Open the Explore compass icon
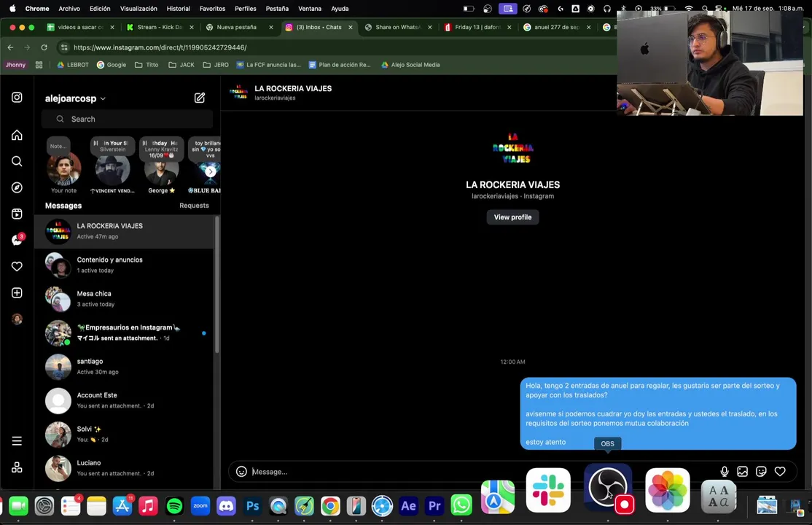Screen dimensions: 812x525 point(17,187)
